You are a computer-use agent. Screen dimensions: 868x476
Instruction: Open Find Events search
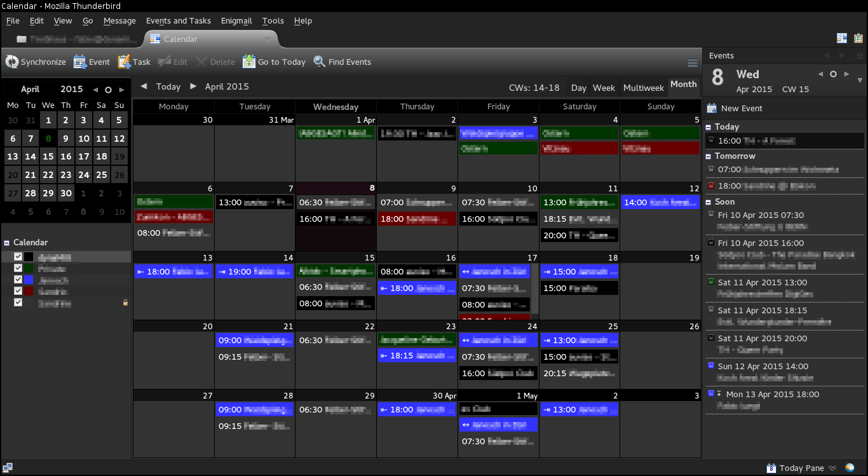[x=320, y=62]
